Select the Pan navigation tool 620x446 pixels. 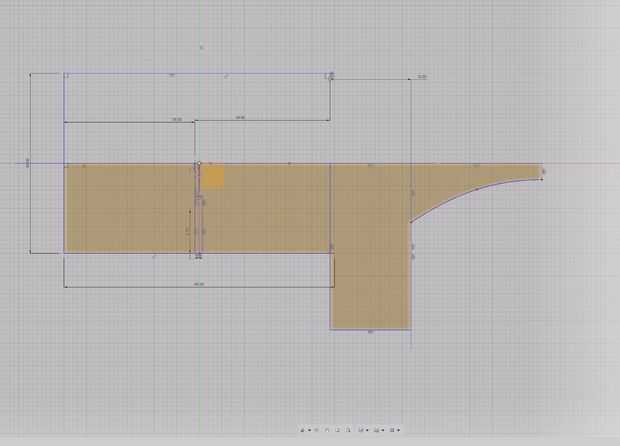pos(327,430)
